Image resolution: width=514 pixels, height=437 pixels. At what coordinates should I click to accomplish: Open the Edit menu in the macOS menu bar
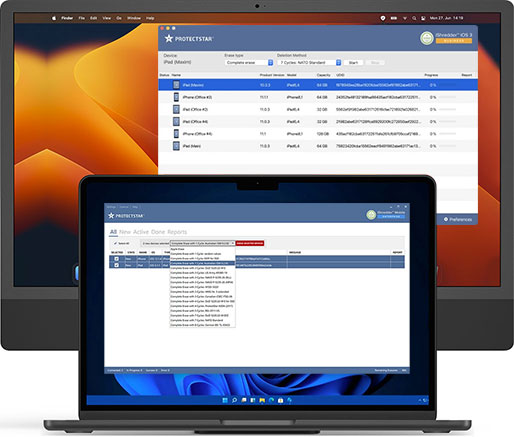[94, 18]
